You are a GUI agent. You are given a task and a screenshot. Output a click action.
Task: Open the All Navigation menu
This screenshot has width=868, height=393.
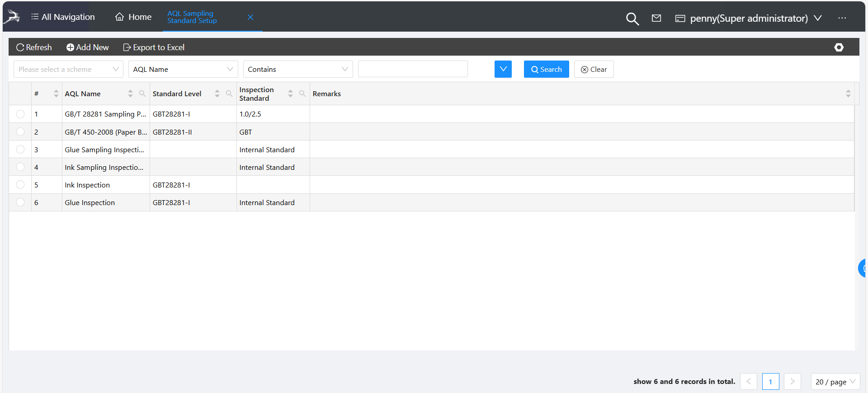(63, 17)
